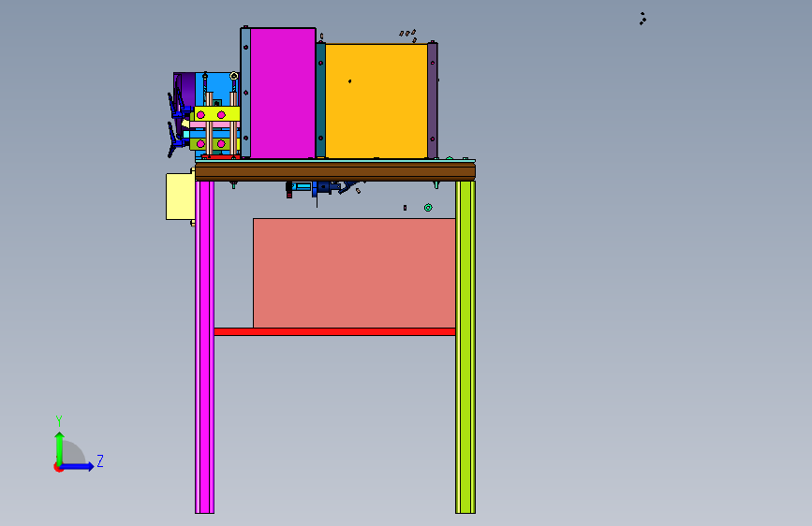Click the blue Z axis arrow on triad
The image size is (812, 526).
(x=78, y=466)
